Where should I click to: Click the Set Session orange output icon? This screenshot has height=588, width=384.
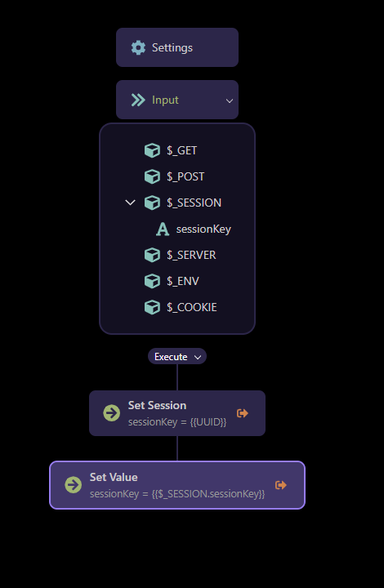point(243,413)
